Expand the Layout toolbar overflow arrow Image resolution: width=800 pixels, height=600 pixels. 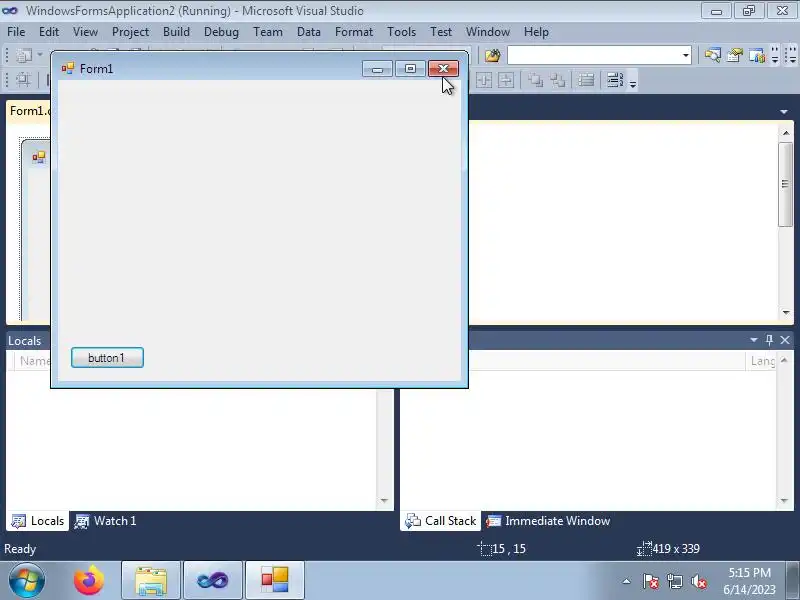[x=633, y=82]
